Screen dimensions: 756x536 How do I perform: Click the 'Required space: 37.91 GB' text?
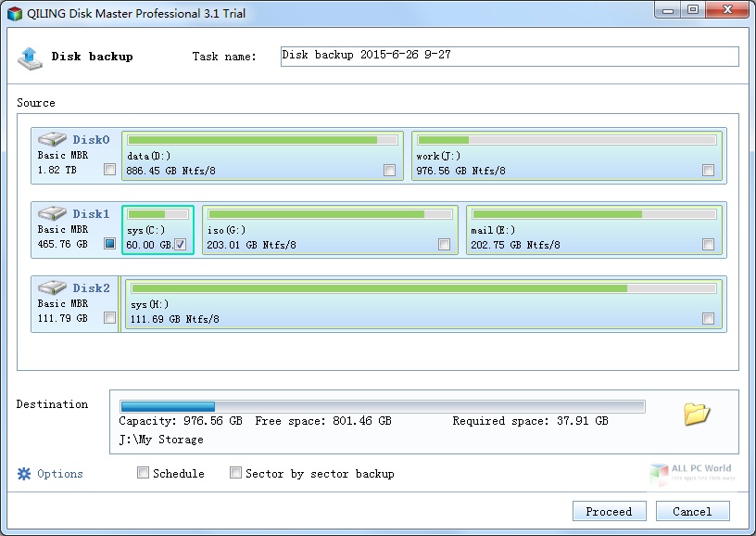pyautogui.click(x=530, y=421)
